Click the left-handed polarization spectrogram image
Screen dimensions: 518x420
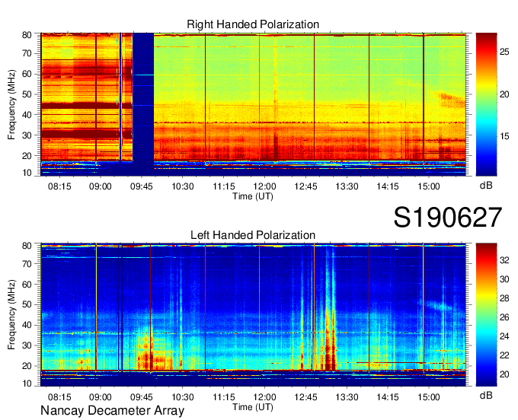click(253, 315)
